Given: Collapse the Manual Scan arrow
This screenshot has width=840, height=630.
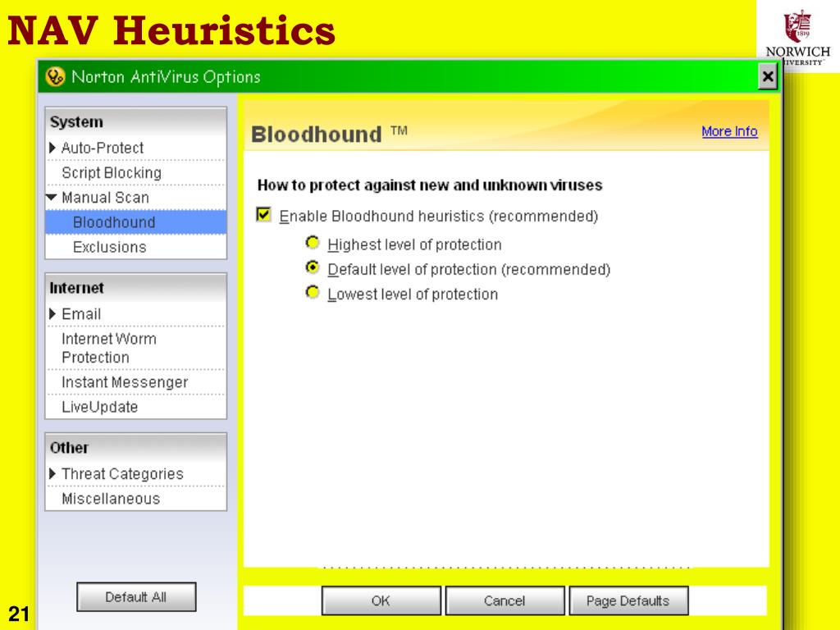Looking at the screenshot, I should pos(52,197).
